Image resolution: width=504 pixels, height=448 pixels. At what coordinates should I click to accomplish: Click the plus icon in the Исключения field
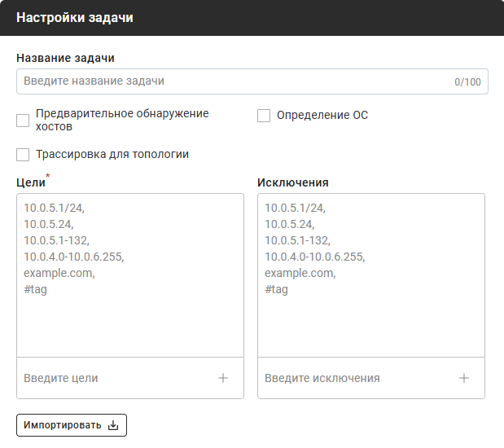coord(464,378)
